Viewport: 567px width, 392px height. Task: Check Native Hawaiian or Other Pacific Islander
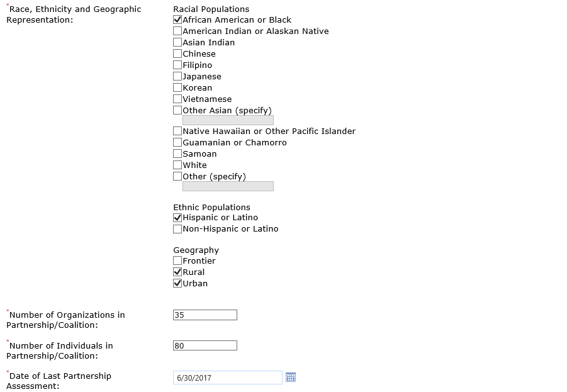pyautogui.click(x=177, y=132)
